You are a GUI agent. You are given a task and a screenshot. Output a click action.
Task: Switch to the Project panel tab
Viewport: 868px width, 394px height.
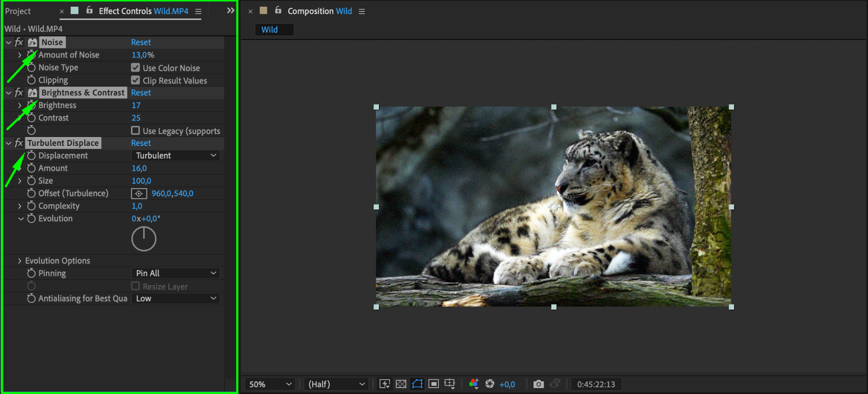pyautogui.click(x=18, y=11)
